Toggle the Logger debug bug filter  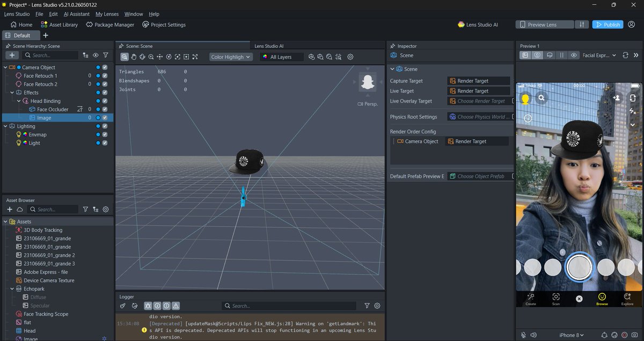[148, 306]
